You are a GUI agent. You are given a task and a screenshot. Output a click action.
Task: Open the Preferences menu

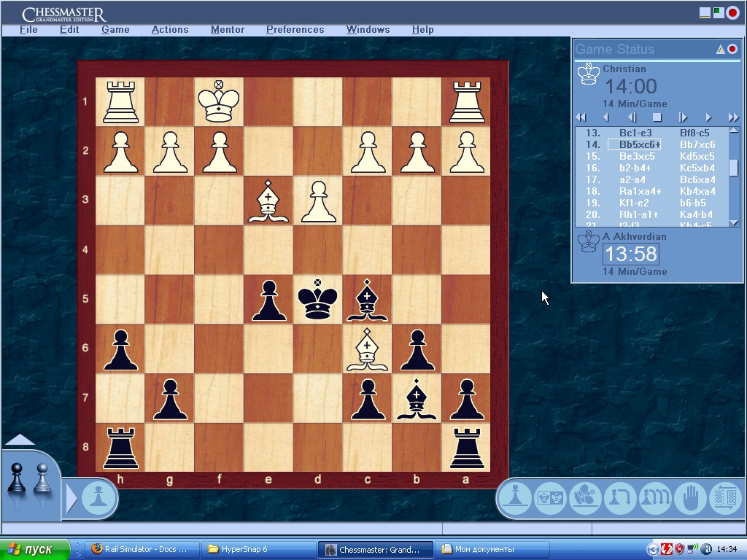tap(295, 29)
